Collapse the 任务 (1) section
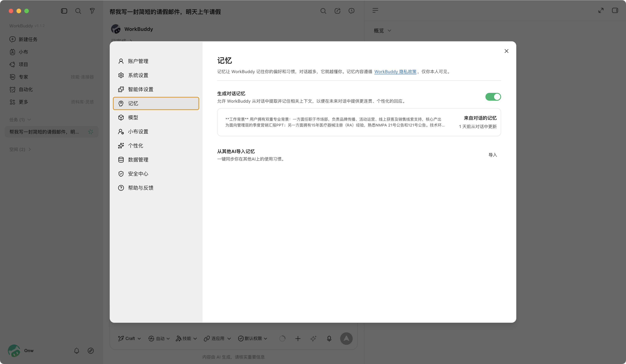Image resolution: width=626 pixels, height=364 pixels. click(20, 119)
